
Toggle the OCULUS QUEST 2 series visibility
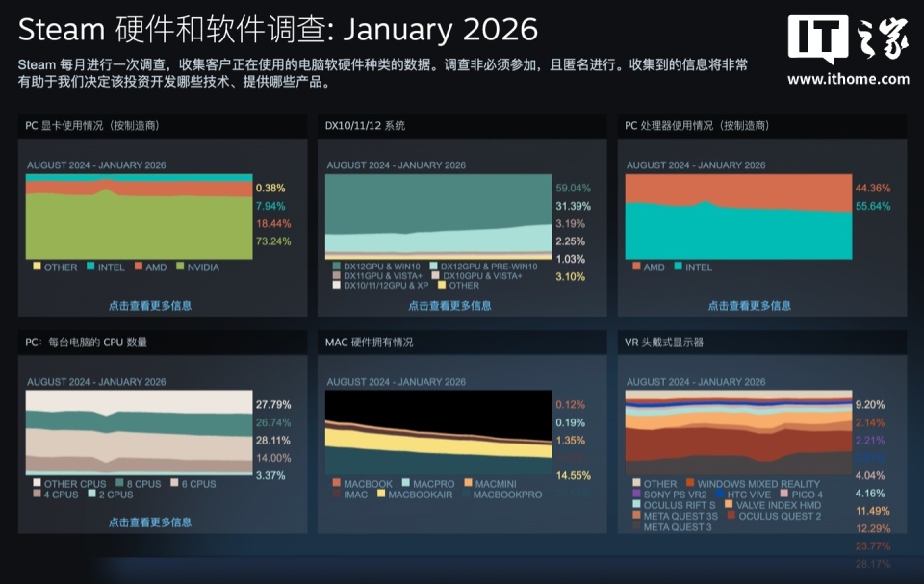731,515
